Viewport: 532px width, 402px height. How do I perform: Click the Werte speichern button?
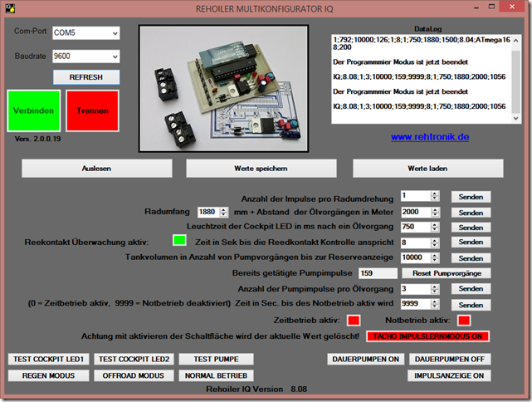[x=261, y=169]
